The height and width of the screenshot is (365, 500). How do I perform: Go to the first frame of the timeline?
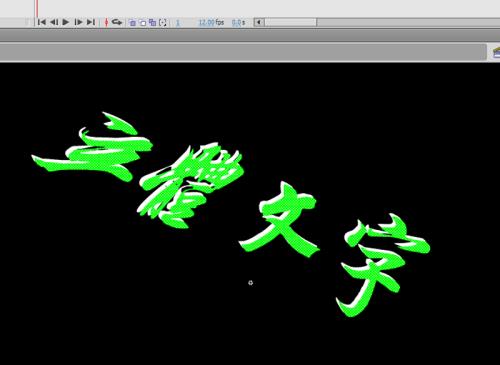(x=42, y=22)
